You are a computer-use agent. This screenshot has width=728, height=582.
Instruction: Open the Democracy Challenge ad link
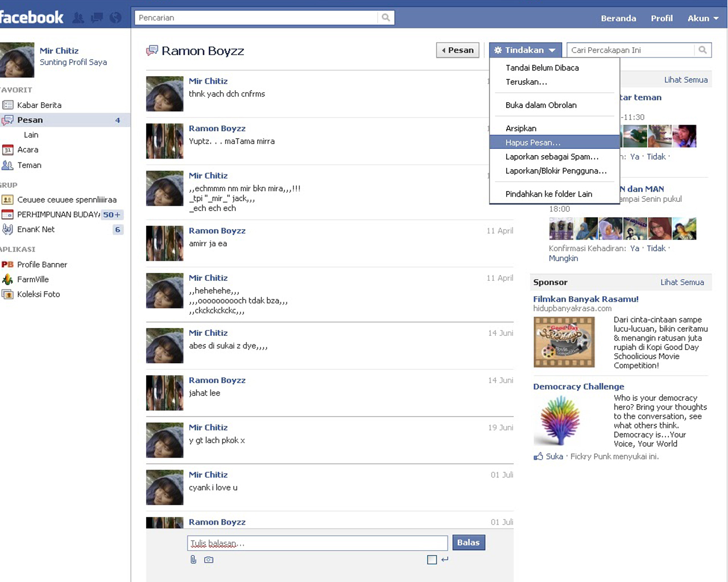pos(578,386)
